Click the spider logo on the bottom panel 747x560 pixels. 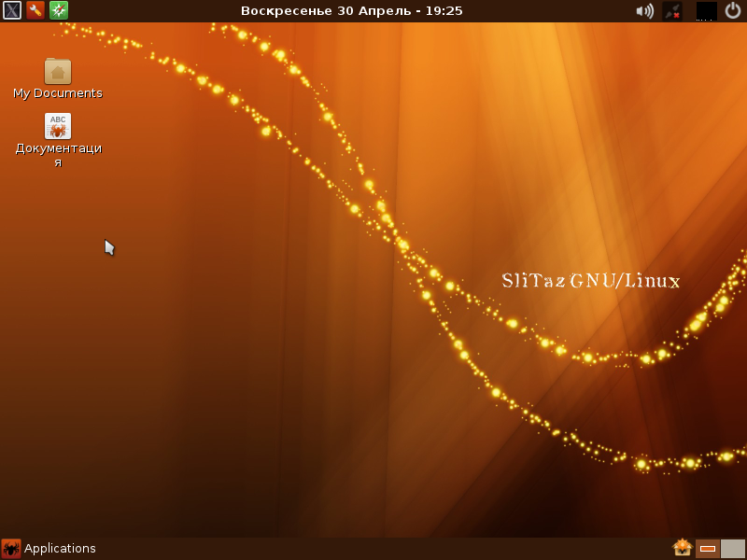click(11, 548)
